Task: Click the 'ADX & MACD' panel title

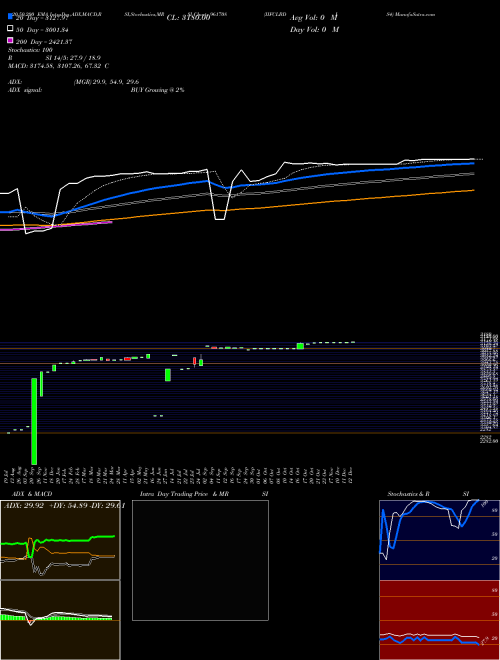Action: (32, 494)
